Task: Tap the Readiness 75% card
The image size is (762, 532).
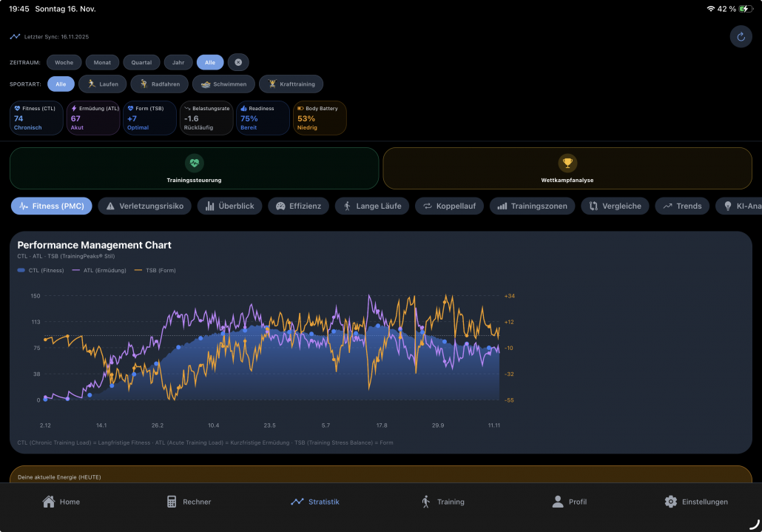Action: click(x=263, y=118)
